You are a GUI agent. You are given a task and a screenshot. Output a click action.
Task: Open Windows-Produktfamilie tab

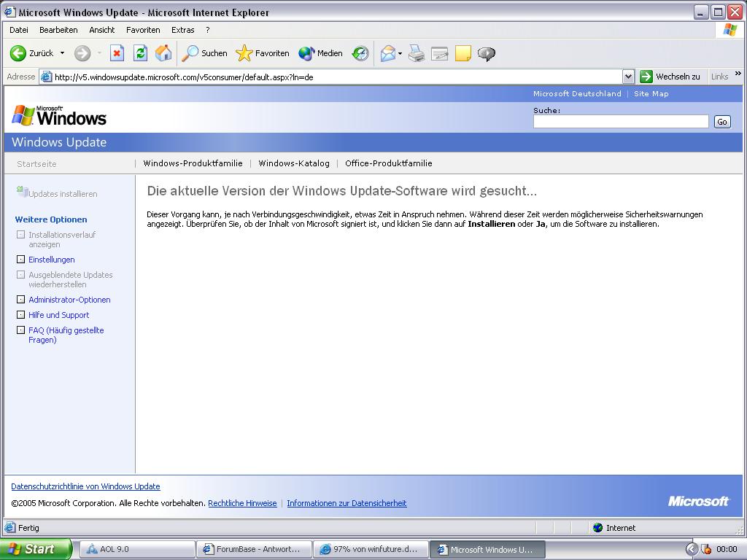193,163
